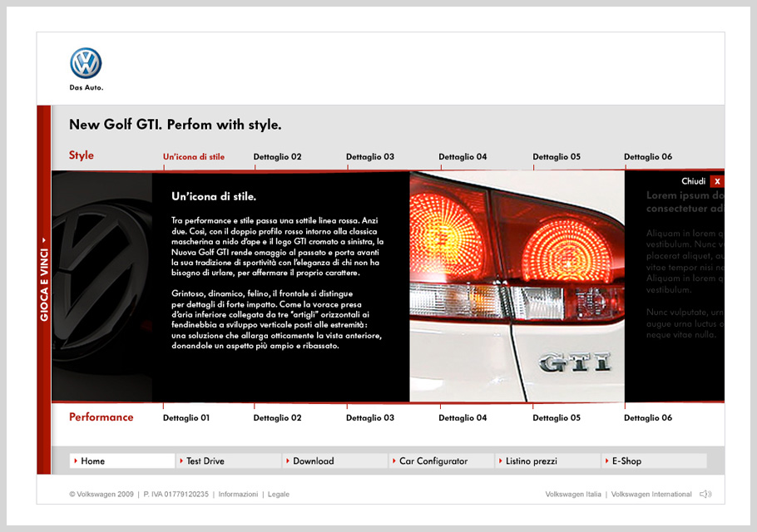Open the Gioca e Vinci side tab
The image size is (757, 532).
point(44,289)
